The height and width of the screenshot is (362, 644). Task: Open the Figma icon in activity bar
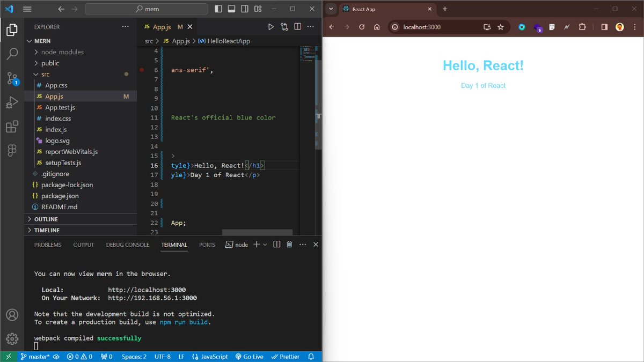[x=12, y=151]
